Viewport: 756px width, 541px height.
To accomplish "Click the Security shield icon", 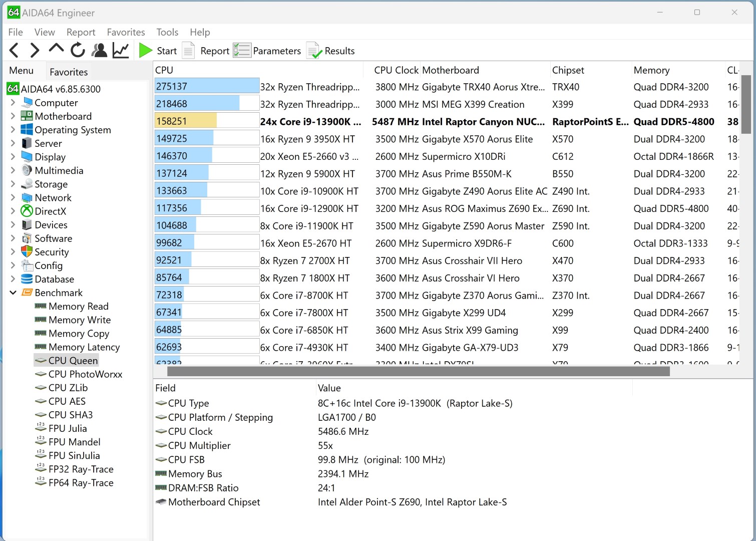I will tap(27, 251).
